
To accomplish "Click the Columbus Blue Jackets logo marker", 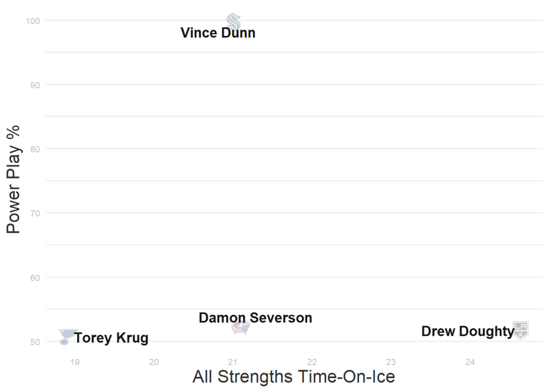I will click(240, 328).
